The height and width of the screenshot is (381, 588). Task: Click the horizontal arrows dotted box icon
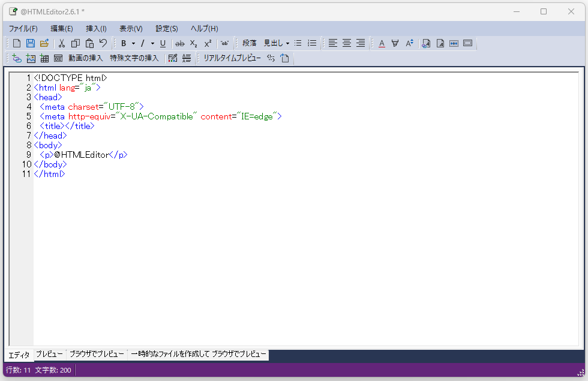(454, 43)
